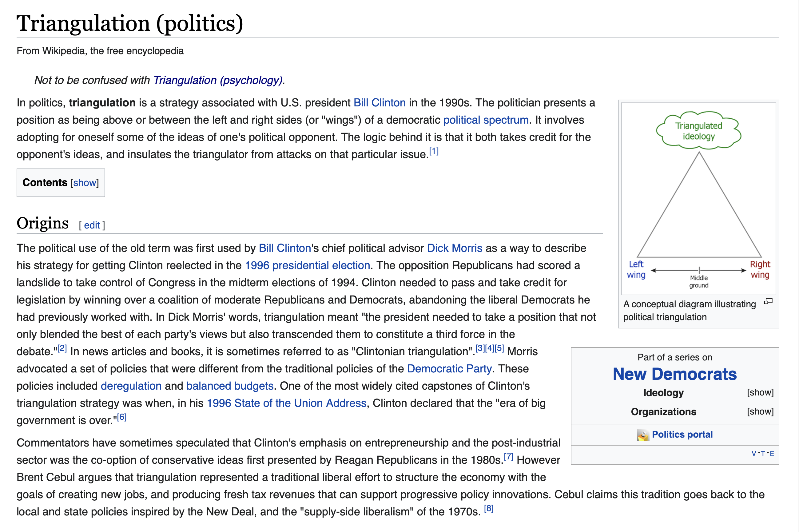Click the enlarge image icon beside the diagram caption
This screenshot has width=799, height=532.
point(768,301)
